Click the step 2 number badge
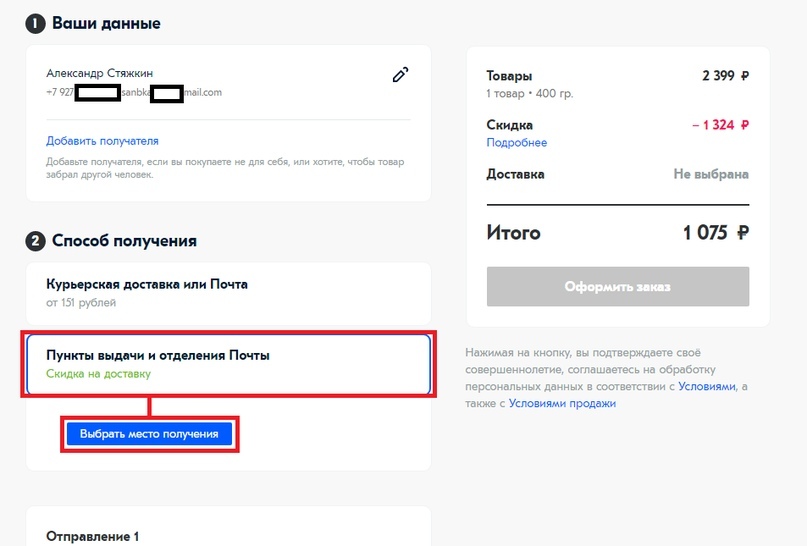 35,241
